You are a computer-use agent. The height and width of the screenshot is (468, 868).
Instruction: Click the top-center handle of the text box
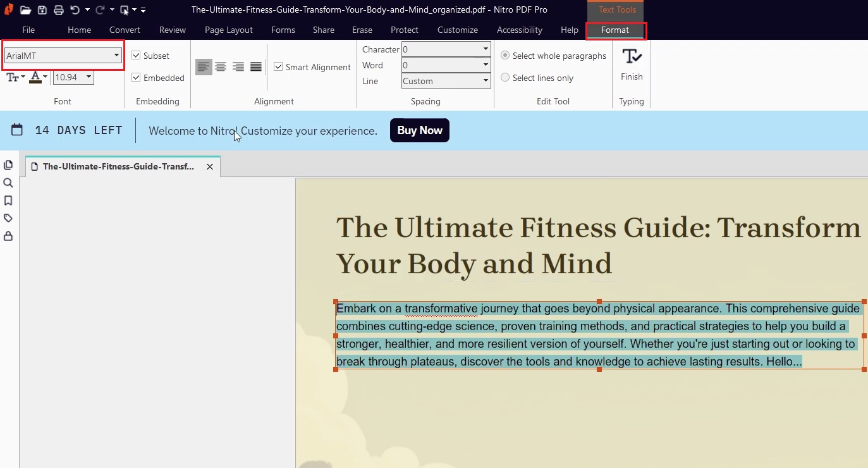point(599,302)
